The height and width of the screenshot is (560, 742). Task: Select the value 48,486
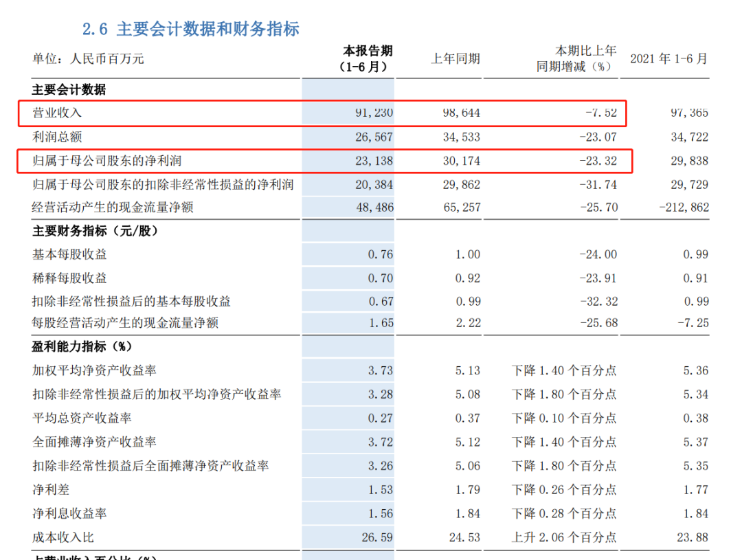tap(375, 208)
